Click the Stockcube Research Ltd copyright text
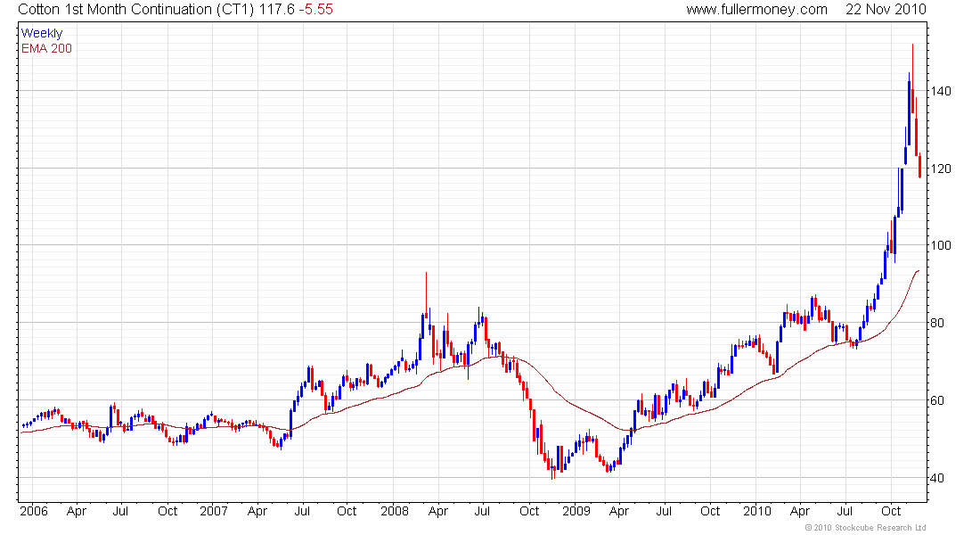The height and width of the screenshot is (535, 980). pyautogui.click(x=865, y=528)
